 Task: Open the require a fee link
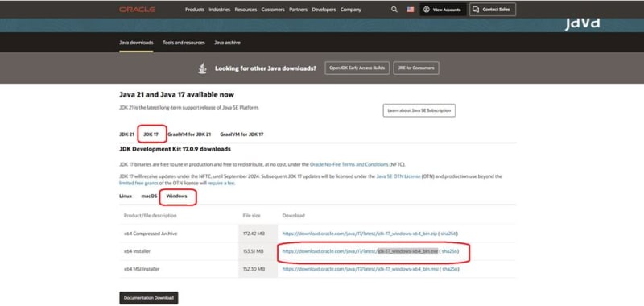pyautogui.click(x=221, y=183)
